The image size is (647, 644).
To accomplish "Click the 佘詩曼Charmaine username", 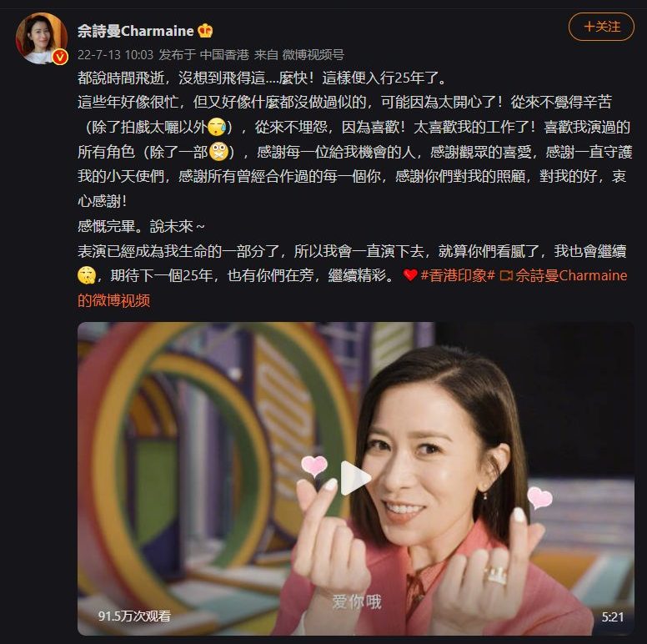I will coord(135,31).
